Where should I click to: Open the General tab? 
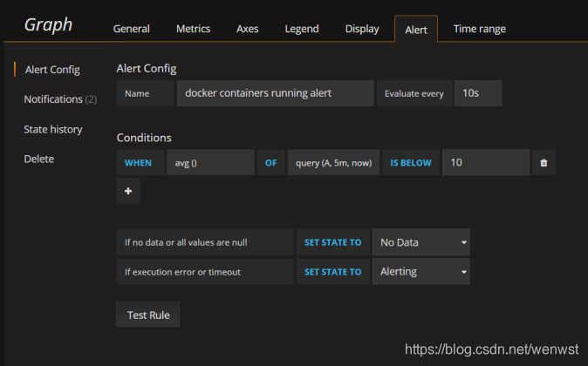click(131, 29)
